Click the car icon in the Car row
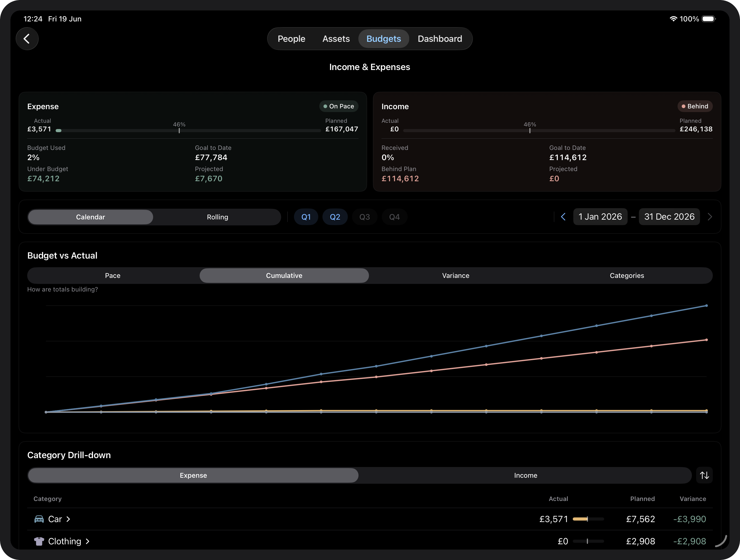Image resolution: width=740 pixels, height=560 pixels. 39,519
